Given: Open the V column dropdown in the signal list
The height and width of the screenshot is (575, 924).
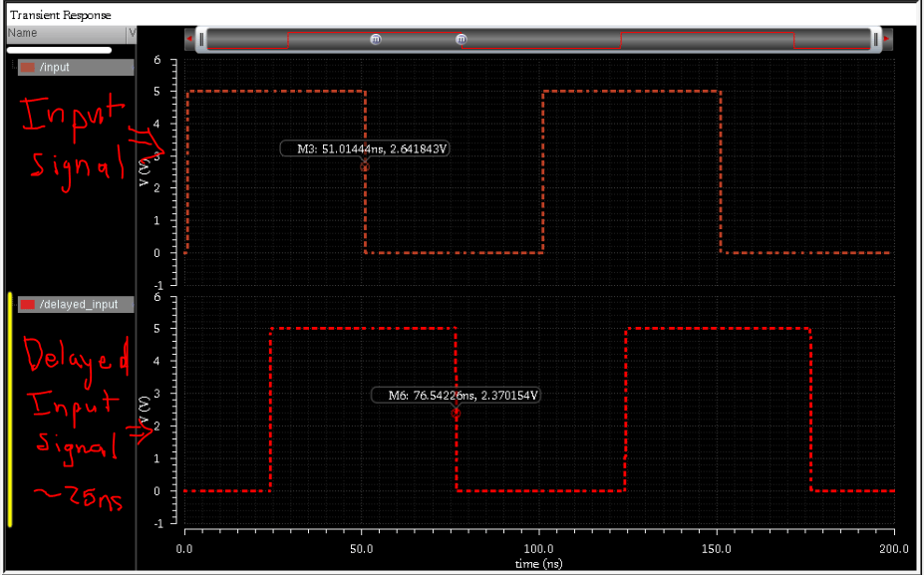Looking at the screenshot, I should 133,33.
